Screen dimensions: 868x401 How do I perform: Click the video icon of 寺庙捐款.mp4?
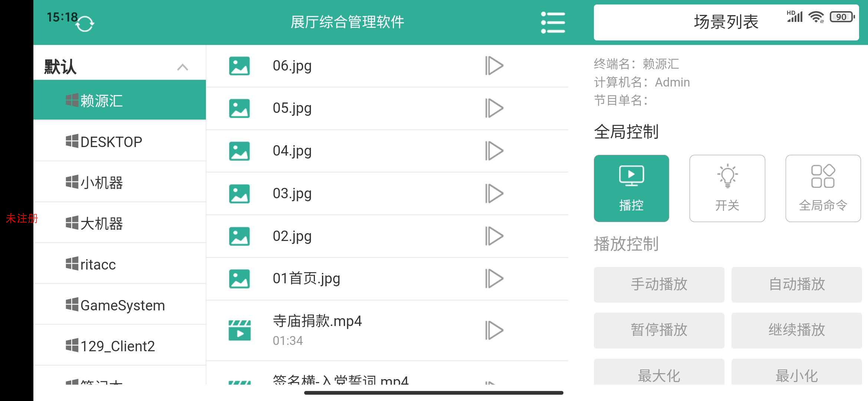239,329
